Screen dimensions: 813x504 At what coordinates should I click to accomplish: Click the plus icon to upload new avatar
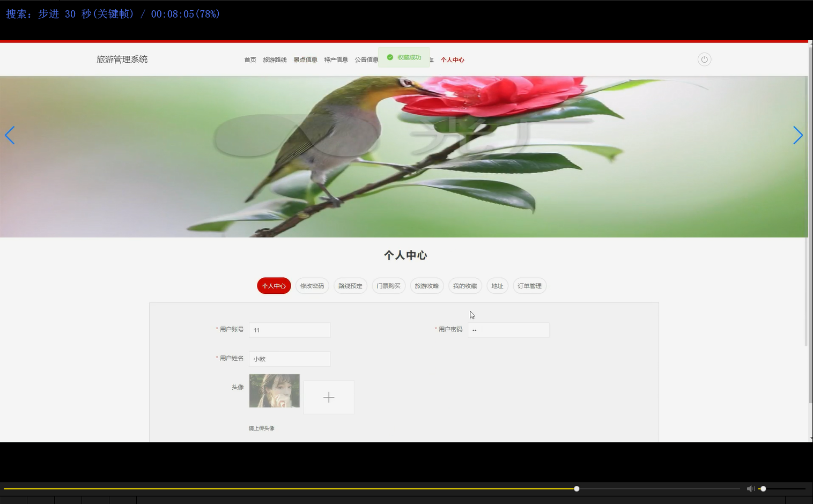tap(328, 397)
